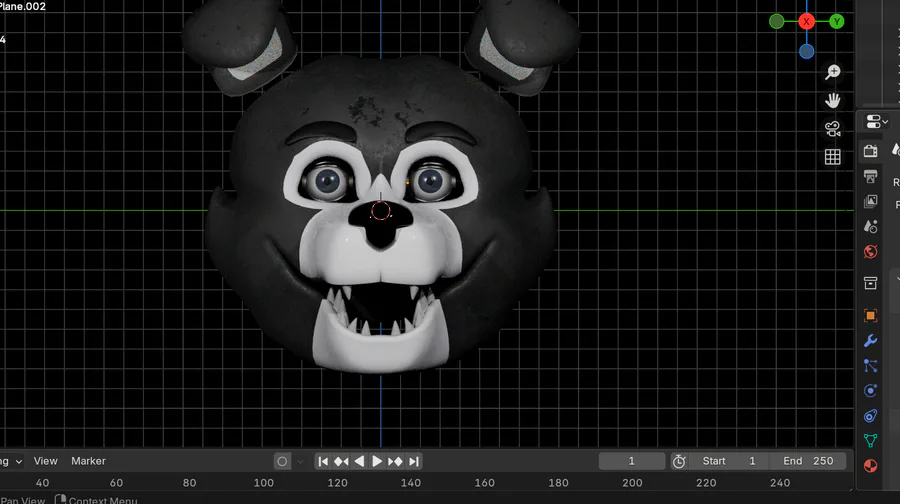Viewport: 900px width, 504px height.
Task: Click the blue Z axis gizmo circle
Action: 806,52
